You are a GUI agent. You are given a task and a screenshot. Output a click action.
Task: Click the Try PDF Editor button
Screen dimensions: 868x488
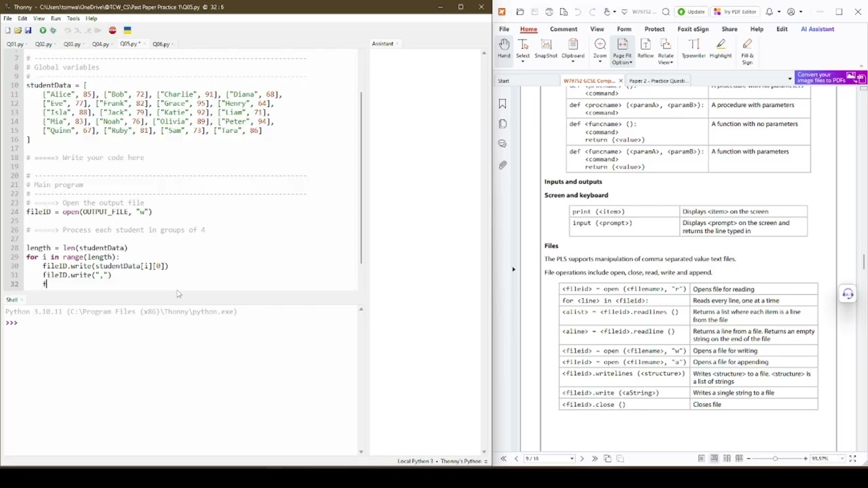click(735, 12)
